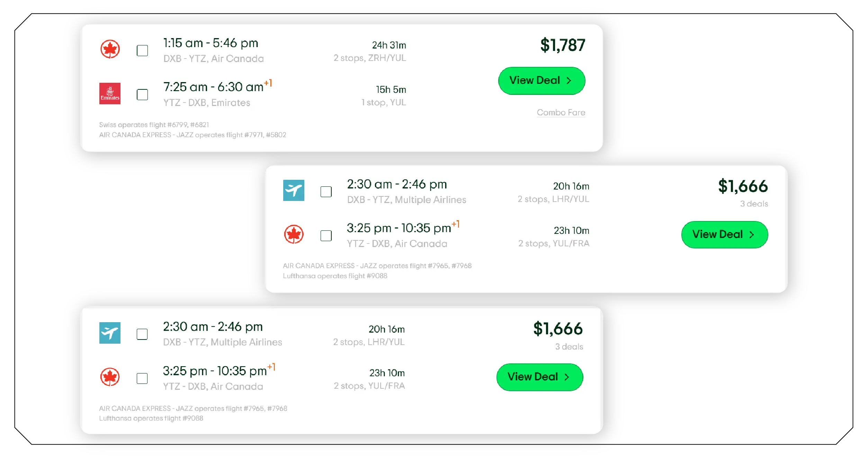Click View Deal on the middle $1,666 card
The width and height of the screenshot is (868, 458).
pos(724,235)
